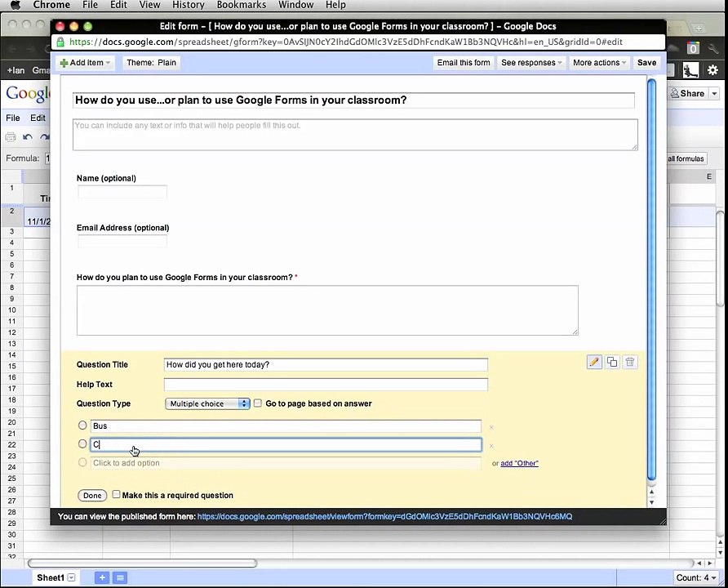Image resolution: width=728 pixels, height=588 pixels.
Task: Click the Help Text input field
Action: pyautogui.click(x=326, y=385)
